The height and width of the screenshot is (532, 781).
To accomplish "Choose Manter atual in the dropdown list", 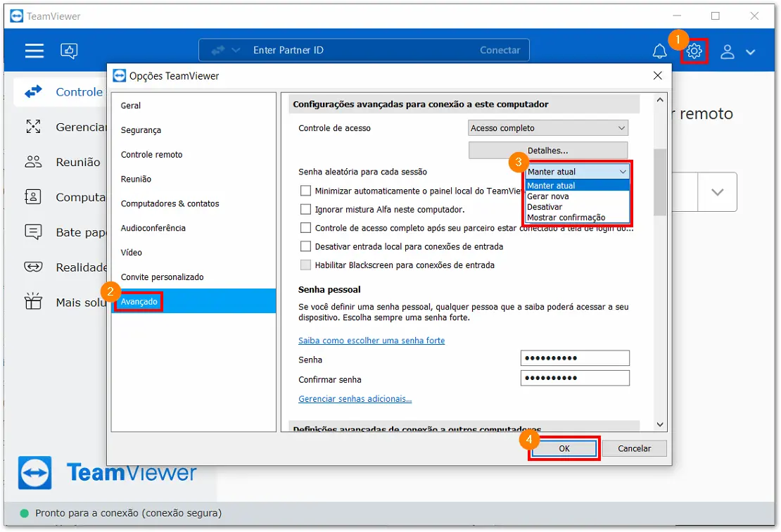I will click(577, 185).
